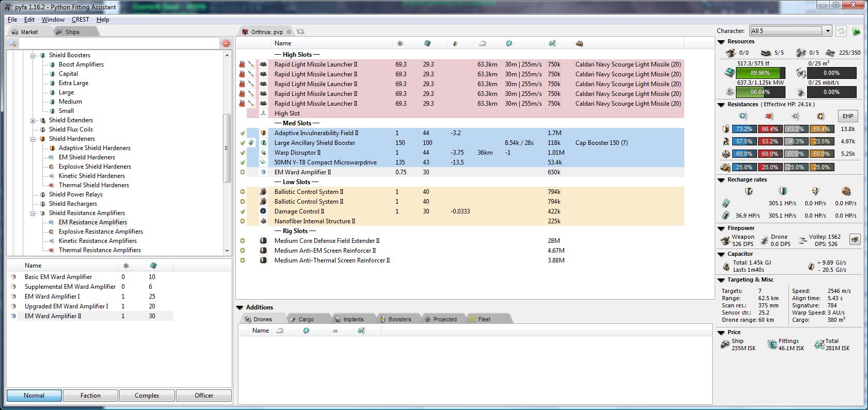This screenshot has height=410, width=868.
Task: Click the market search input field
Action: (120, 43)
